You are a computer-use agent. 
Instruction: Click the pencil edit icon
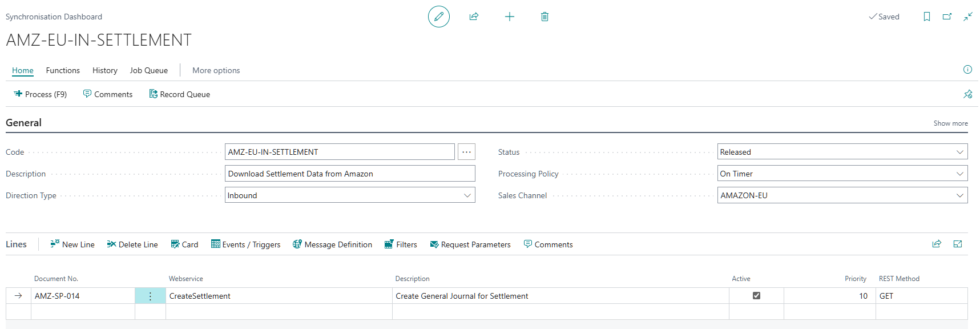[438, 17]
